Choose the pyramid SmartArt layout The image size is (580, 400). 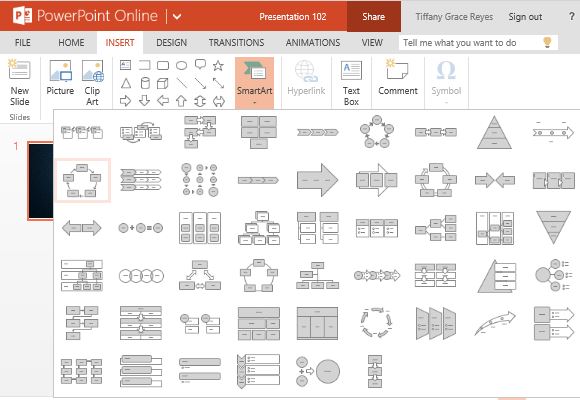pos(494,132)
